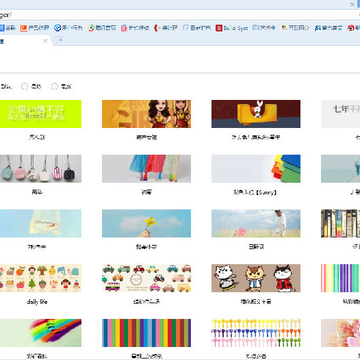This screenshot has height=360, width=360.
Task: Select the last radio button in sort row
Action: pos(54,87)
